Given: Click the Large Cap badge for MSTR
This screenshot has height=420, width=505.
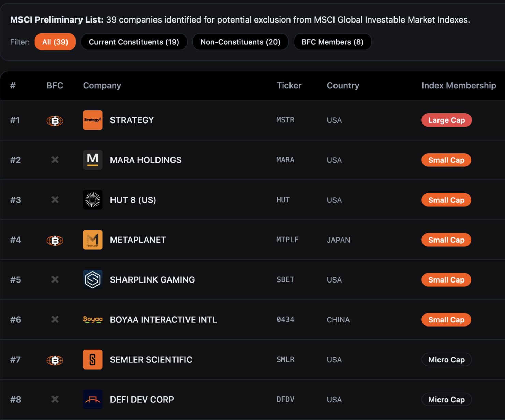Looking at the screenshot, I should tap(446, 120).
